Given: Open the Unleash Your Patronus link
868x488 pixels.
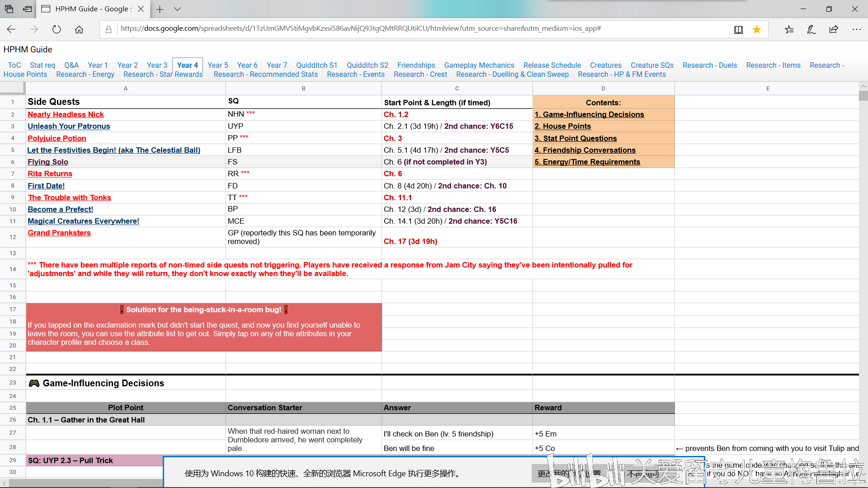Looking at the screenshot, I should pyautogui.click(x=69, y=126).
